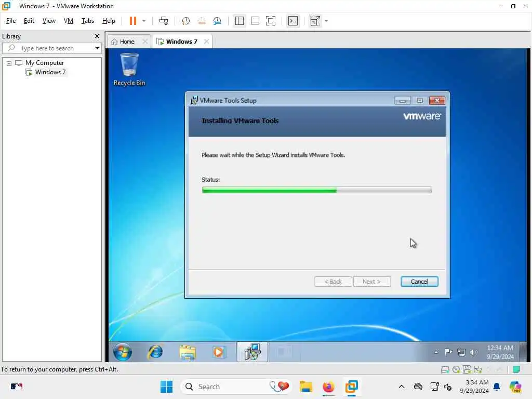Click the Send Ctrl+Alt+Del toolbar icon
This screenshot has width=532, height=399.
[x=164, y=21]
